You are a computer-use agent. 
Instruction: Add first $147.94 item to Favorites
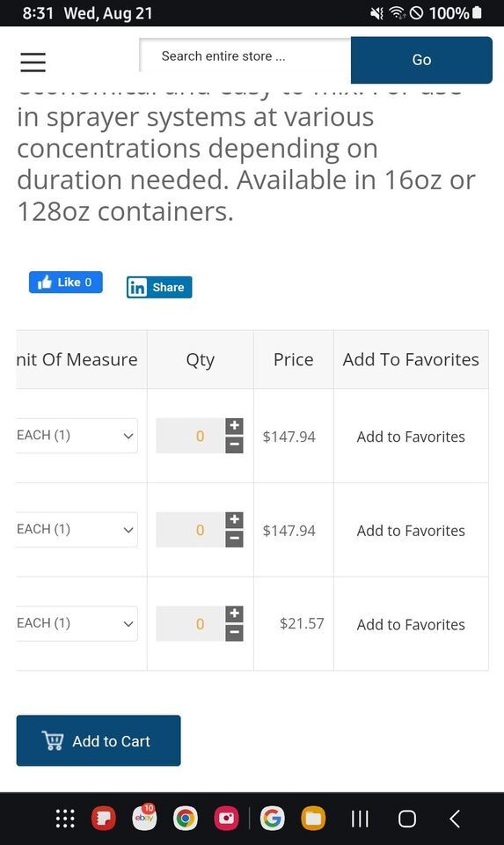tap(411, 437)
